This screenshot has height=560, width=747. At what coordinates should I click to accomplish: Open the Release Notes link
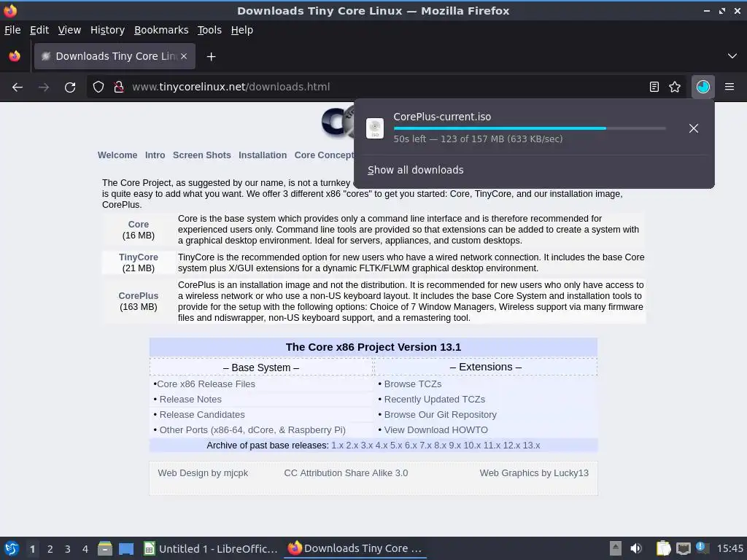click(x=190, y=399)
